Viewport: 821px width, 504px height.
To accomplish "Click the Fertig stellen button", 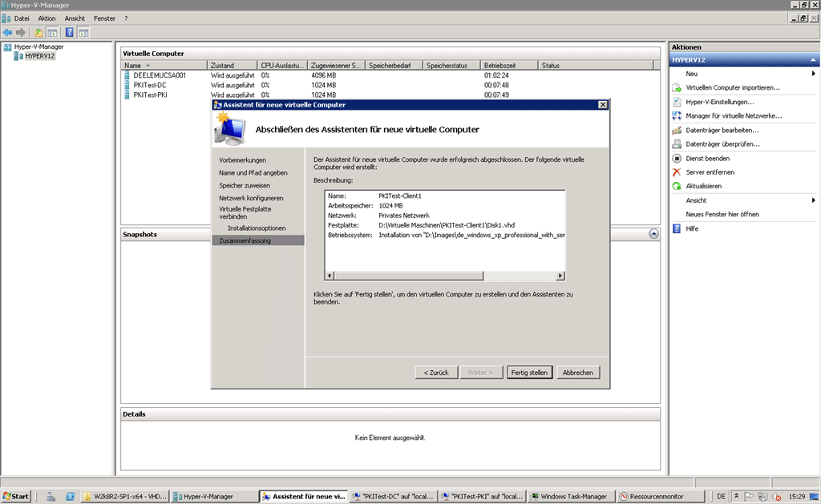I will click(529, 373).
